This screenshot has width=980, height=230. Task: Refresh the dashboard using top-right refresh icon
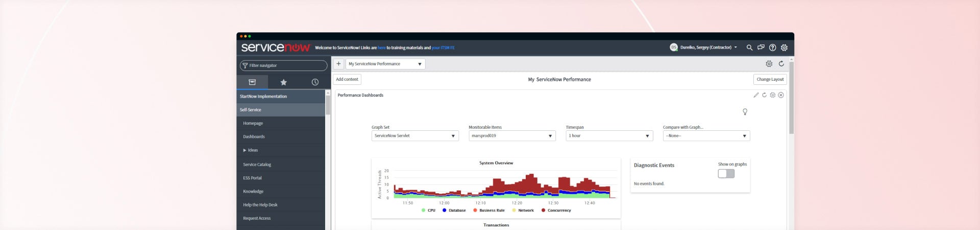tap(781, 64)
